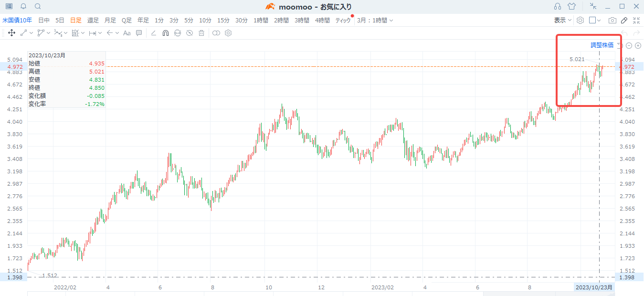Select the Aa text annotation tool

(127, 33)
